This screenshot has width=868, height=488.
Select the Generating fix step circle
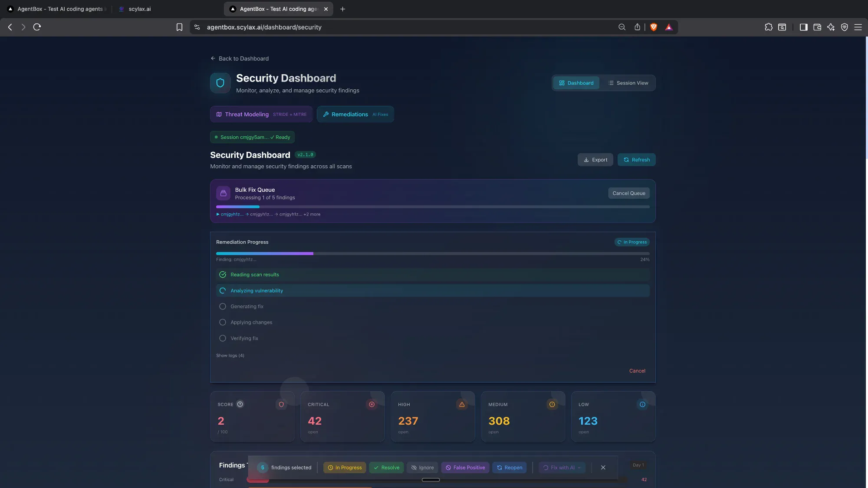tap(223, 306)
